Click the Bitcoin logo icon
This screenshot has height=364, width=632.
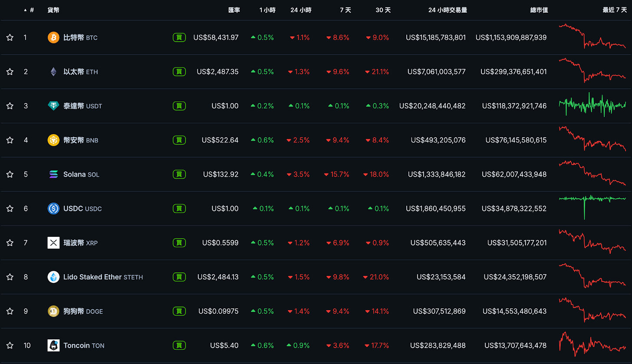point(53,37)
